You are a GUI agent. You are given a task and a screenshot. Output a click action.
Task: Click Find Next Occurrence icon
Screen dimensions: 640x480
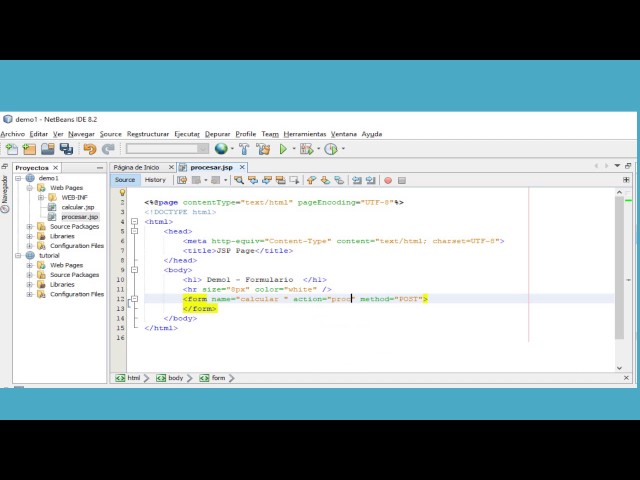[267, 180]
